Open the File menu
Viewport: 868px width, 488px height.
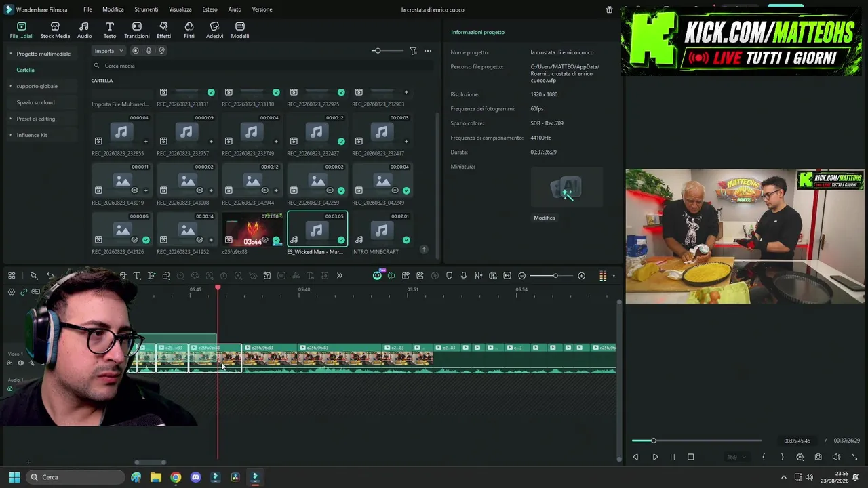pyautogui.click(x=87, y=9)
